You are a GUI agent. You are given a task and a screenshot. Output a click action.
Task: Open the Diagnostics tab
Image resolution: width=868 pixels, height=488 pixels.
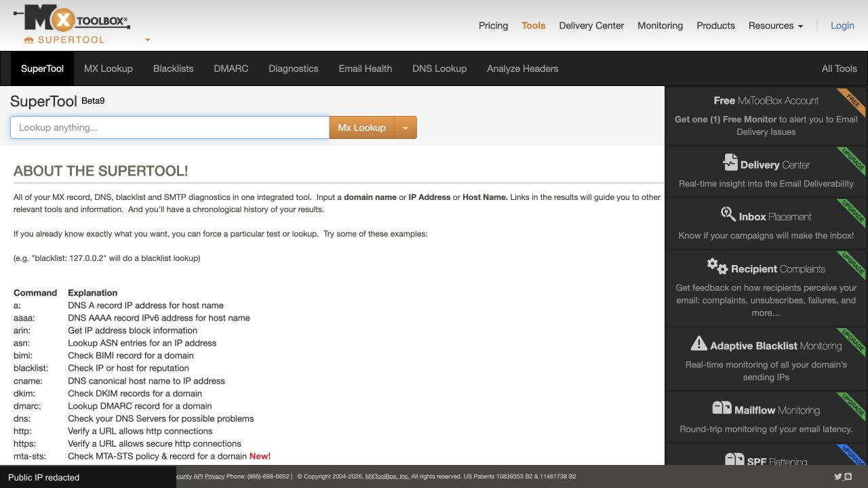click(x=293, y=68)
